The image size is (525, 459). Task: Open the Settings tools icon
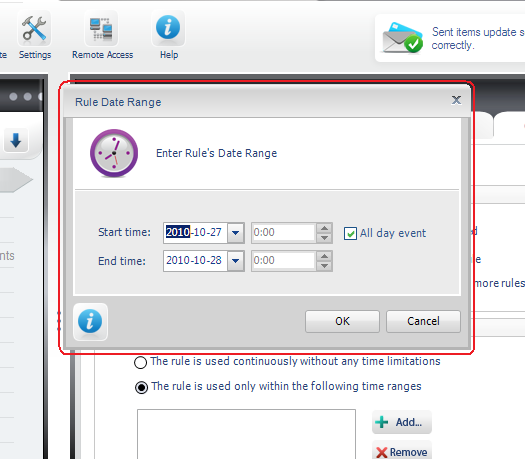click(x=34, y=29)
